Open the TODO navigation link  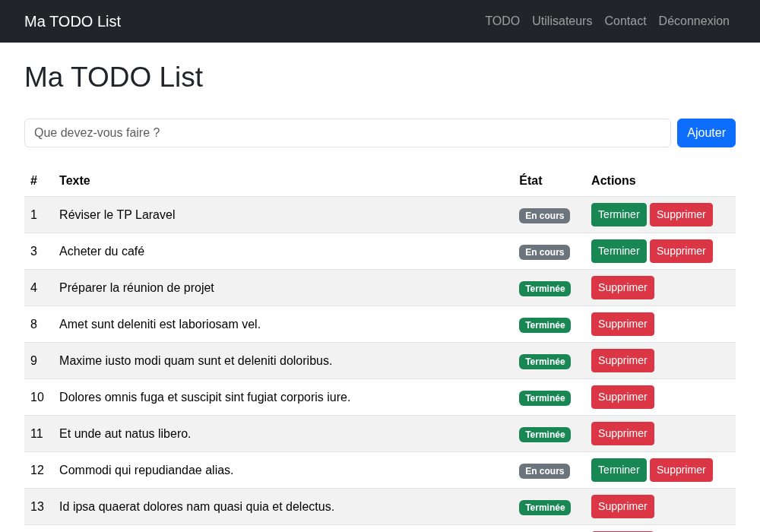click(x=502, y=21)
